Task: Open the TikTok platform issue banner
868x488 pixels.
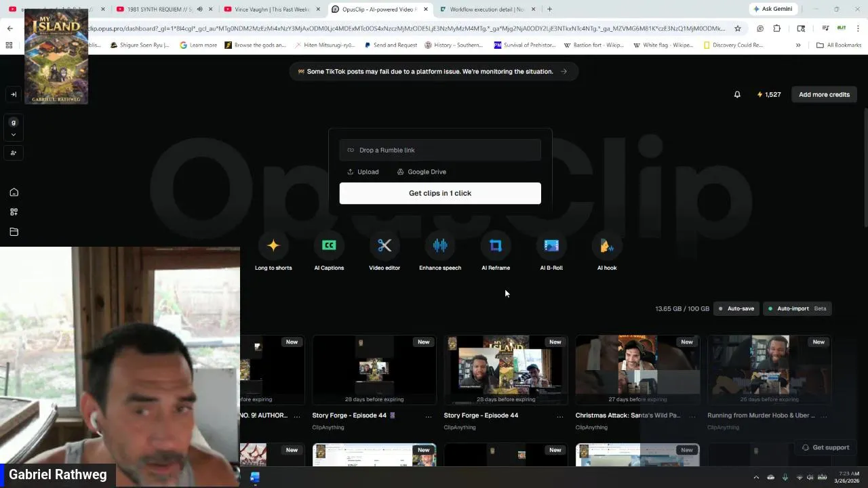Action: 434,71
